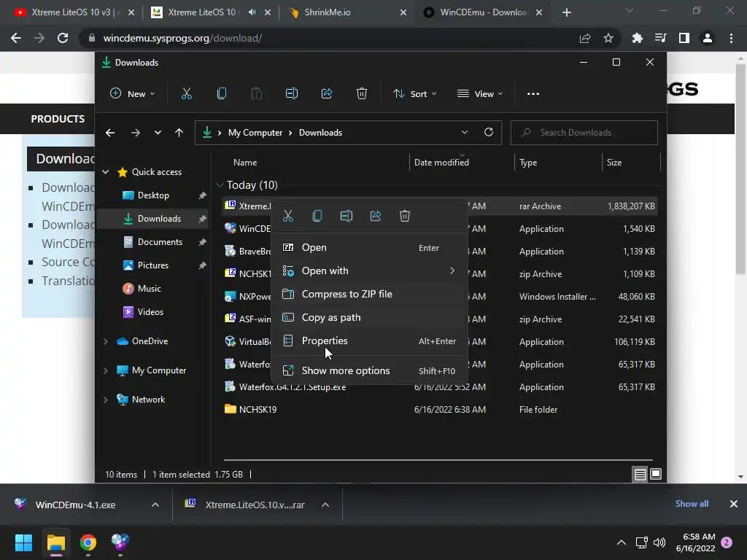Open Documents in Quick access
Viewport: 747px width, 560px height.
click(x=160, y=242)
